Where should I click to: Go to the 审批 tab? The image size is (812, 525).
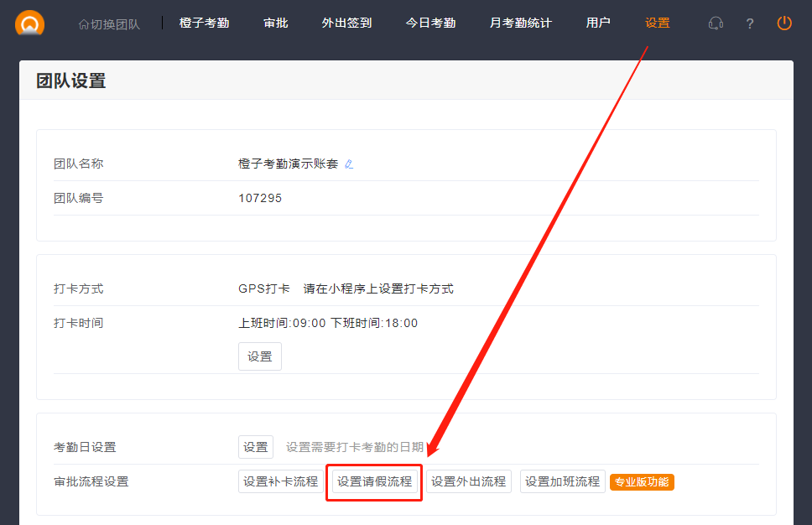tap(276, 23)
